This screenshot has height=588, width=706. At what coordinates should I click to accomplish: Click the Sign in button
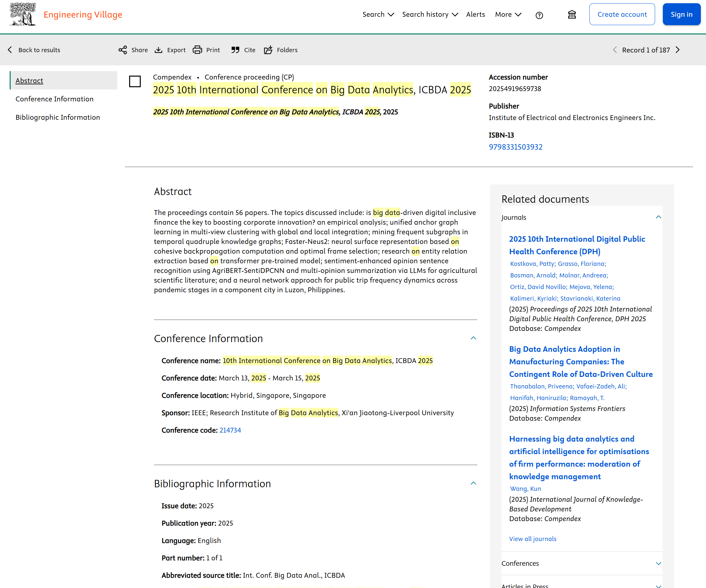point(681,14)
